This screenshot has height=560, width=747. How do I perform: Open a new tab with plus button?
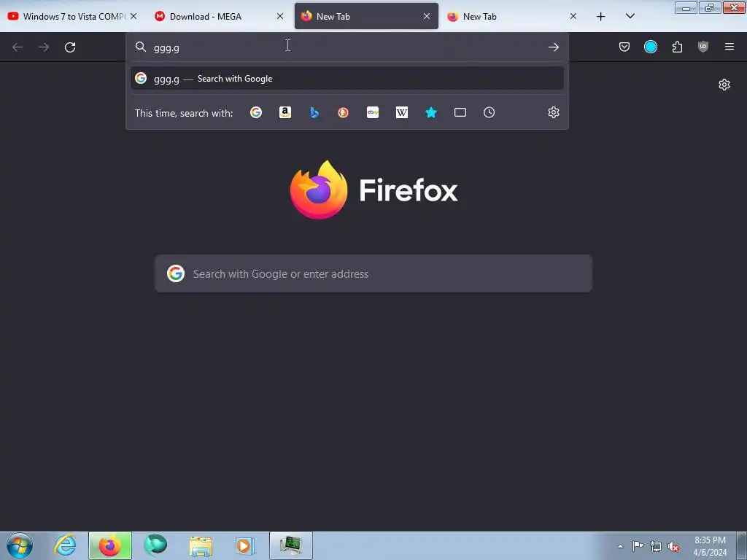pos(601,16)
